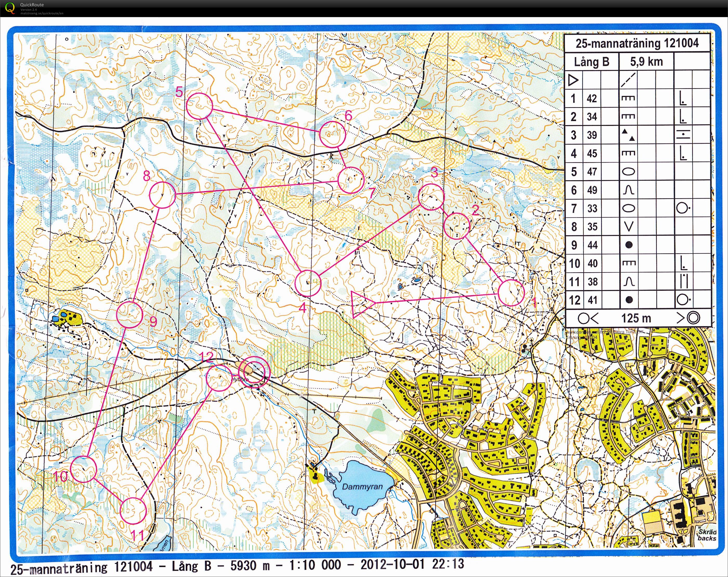This screenshot has height=577, width=728.
Task: Click magenta number 5 beside its control
Action: coord(180,92)
